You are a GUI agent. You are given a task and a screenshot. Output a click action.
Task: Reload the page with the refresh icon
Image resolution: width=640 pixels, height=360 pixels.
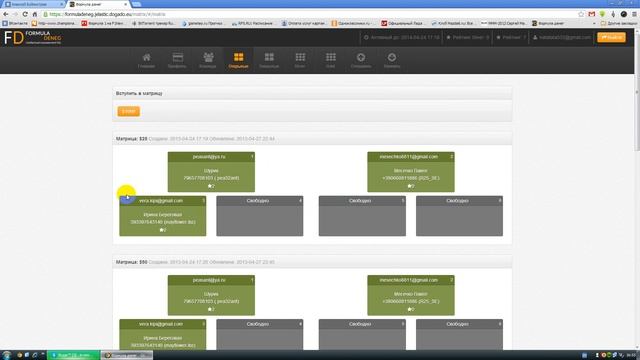[x=25, y=14]
